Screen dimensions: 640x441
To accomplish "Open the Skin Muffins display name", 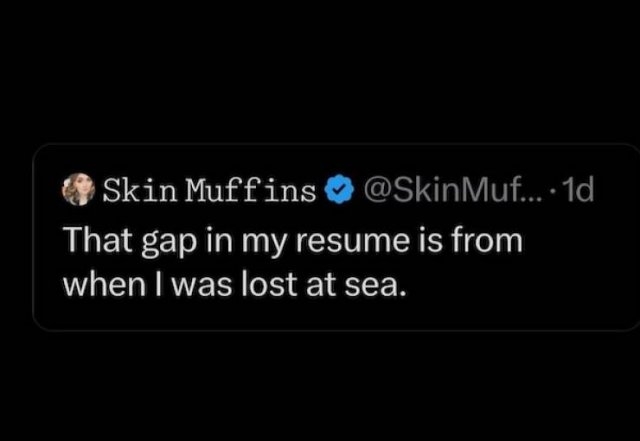I will (209, 189).
